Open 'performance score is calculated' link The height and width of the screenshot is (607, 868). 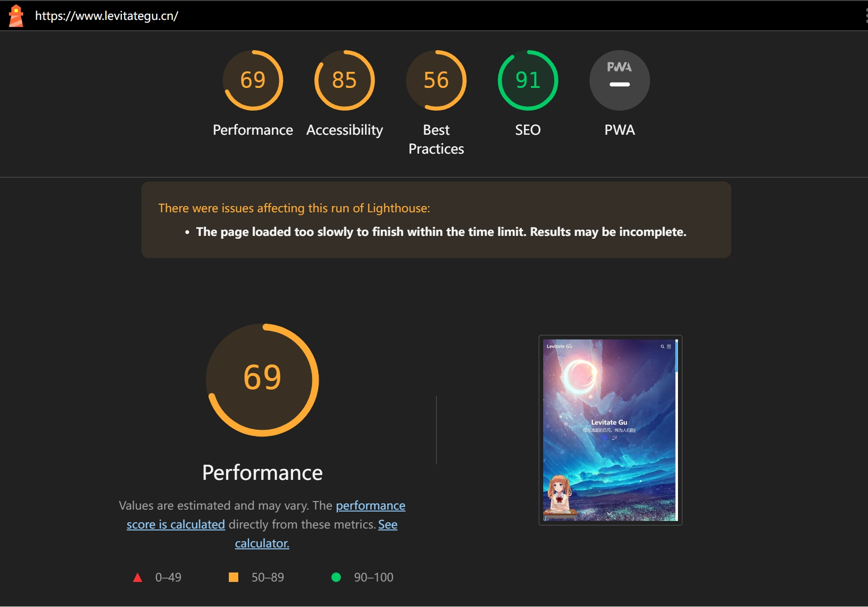click(x=370, y=506)
